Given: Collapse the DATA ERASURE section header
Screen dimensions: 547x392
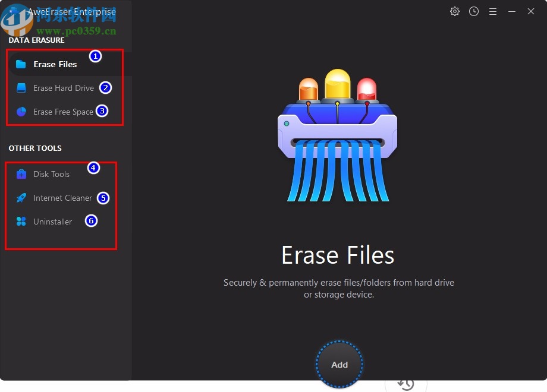Looking at the screenshot, I should click(x=36, y=40).
